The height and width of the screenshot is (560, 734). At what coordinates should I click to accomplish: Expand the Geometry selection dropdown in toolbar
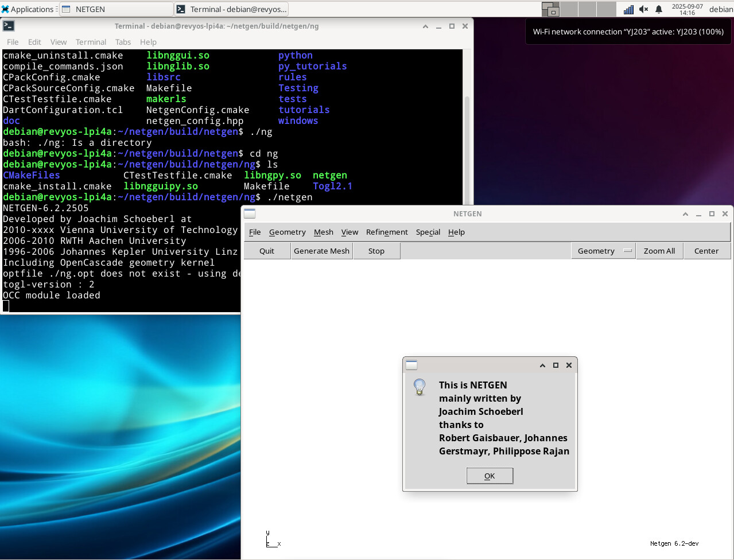click(x=603, y=251)
